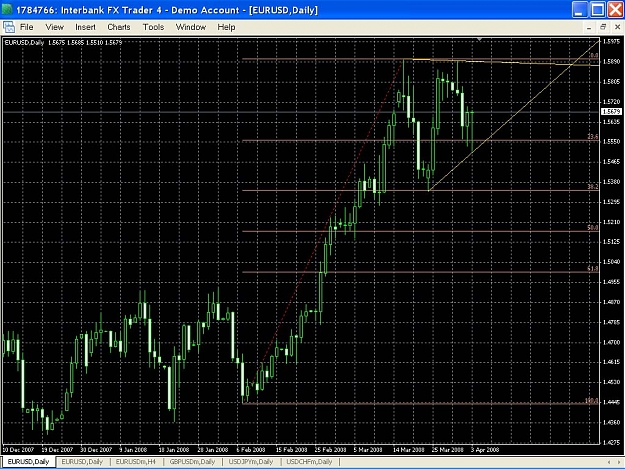This screenshot has width=625, height=469.
Task: Click the 1.5890 price axis value
Action: pos(612,61)
